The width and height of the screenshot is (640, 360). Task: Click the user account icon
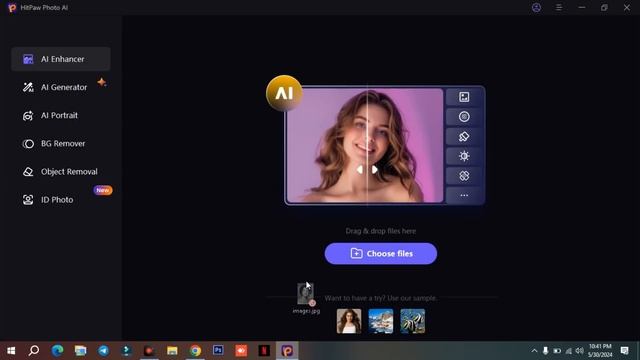[x=536, y=7]
